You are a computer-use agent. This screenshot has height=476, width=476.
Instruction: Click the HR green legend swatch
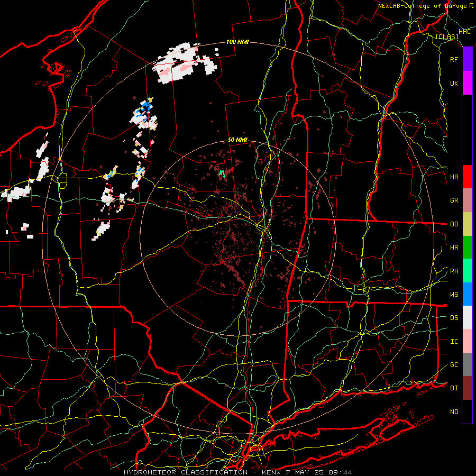467,248
